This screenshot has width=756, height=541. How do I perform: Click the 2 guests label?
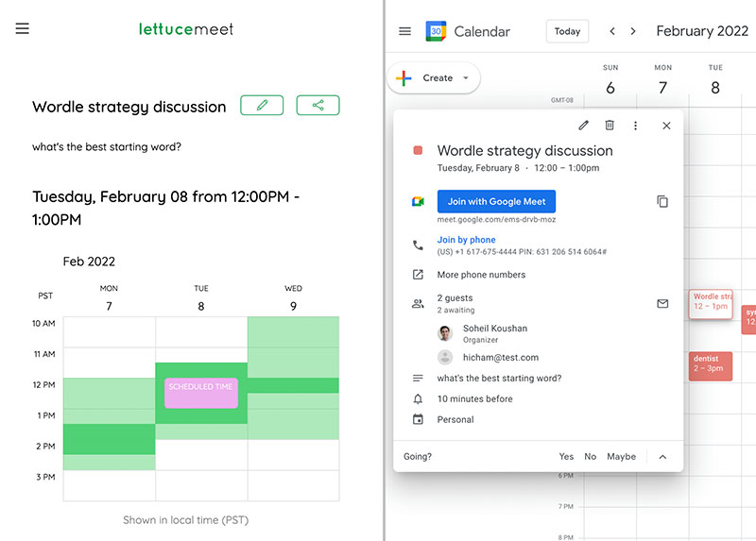pos(455,297)
